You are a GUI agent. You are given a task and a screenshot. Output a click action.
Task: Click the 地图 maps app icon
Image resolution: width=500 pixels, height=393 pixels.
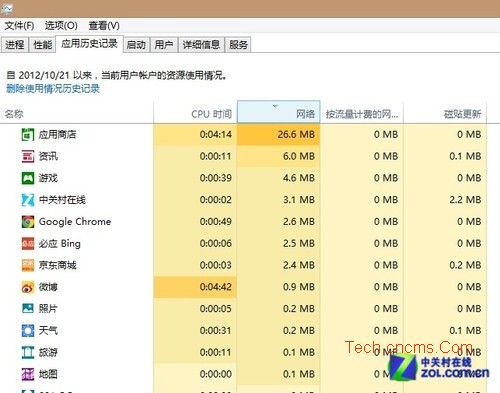point(28,374)
